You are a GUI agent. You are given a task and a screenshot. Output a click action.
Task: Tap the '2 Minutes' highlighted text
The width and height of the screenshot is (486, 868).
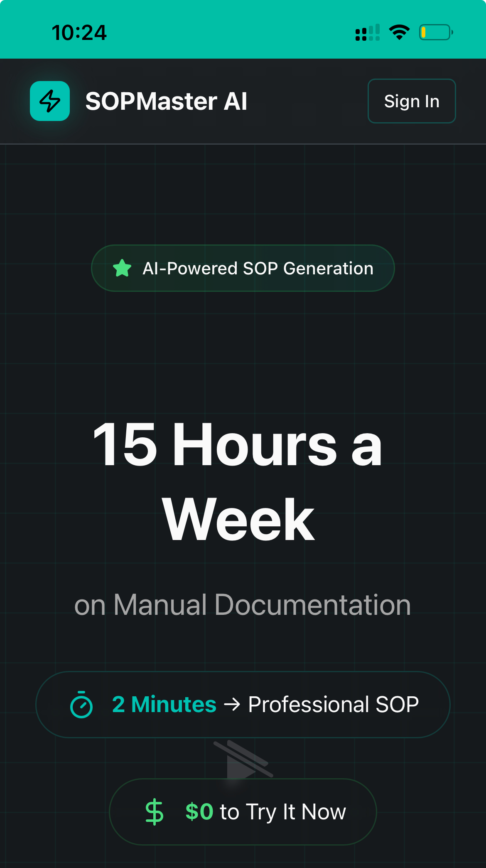164,704
